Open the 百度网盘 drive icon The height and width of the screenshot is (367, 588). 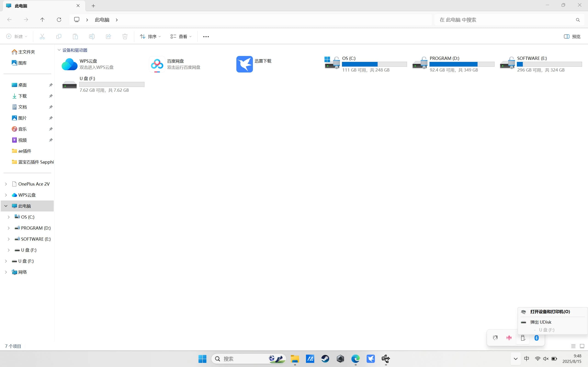click(x=157, y=64)
